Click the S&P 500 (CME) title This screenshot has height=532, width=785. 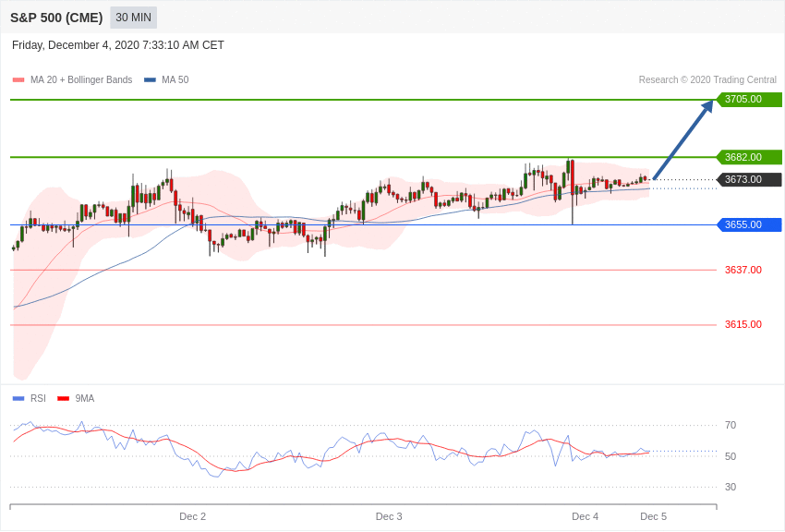click(56, 18)
